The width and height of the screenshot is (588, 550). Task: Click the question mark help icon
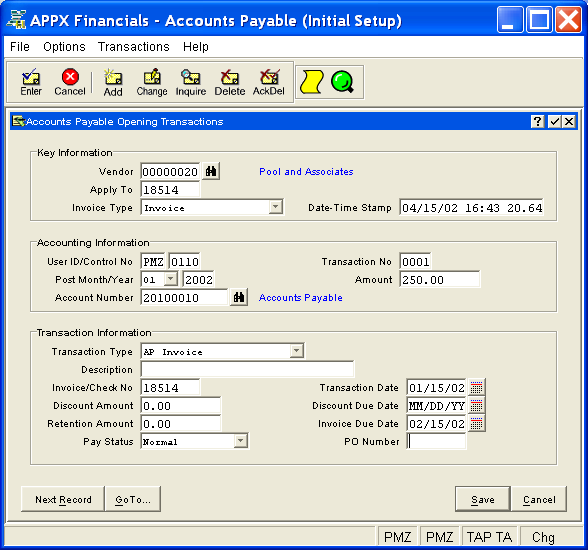click(538, 121)
